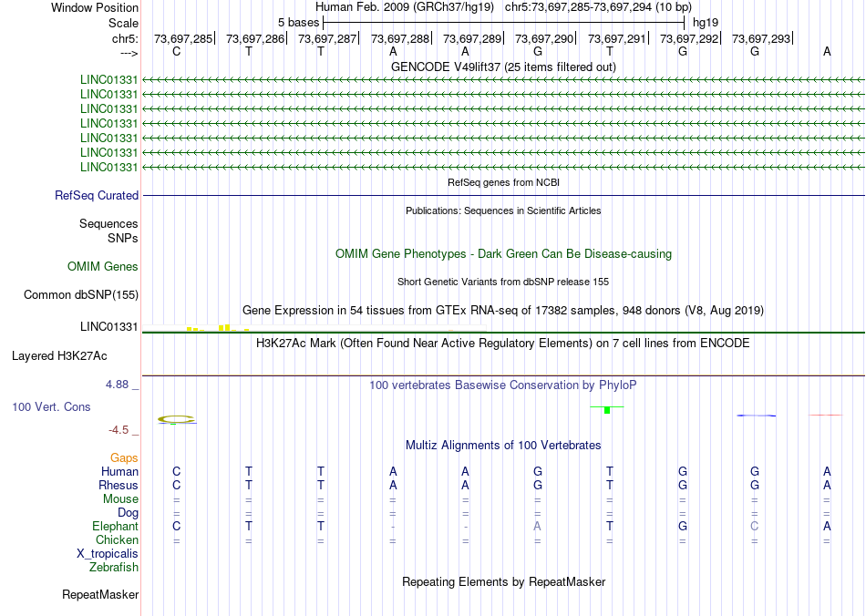The height and width of the screenshot is (616, 866).
Task: Select Zebrafish alignment row label
Action: coord(114,567)
